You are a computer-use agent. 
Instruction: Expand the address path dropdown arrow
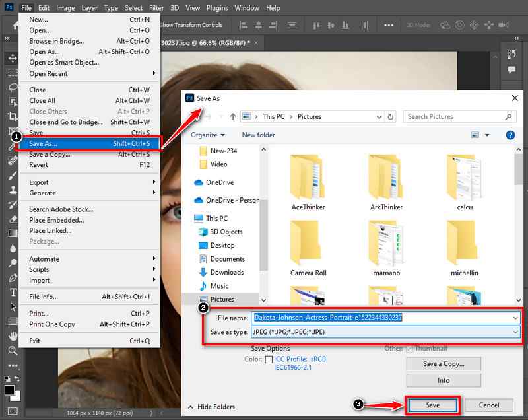(379, 116)
